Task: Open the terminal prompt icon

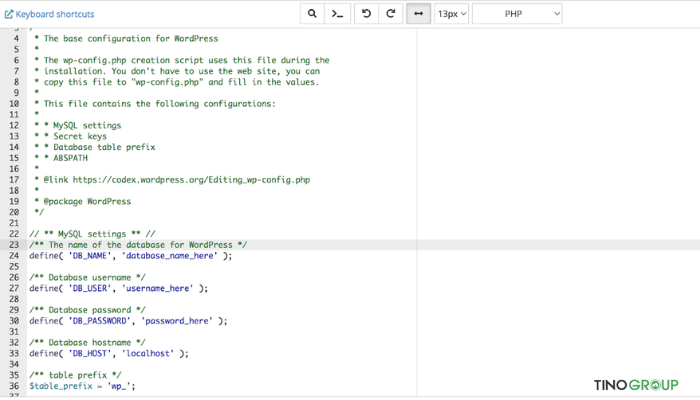Action: [337, 14]
